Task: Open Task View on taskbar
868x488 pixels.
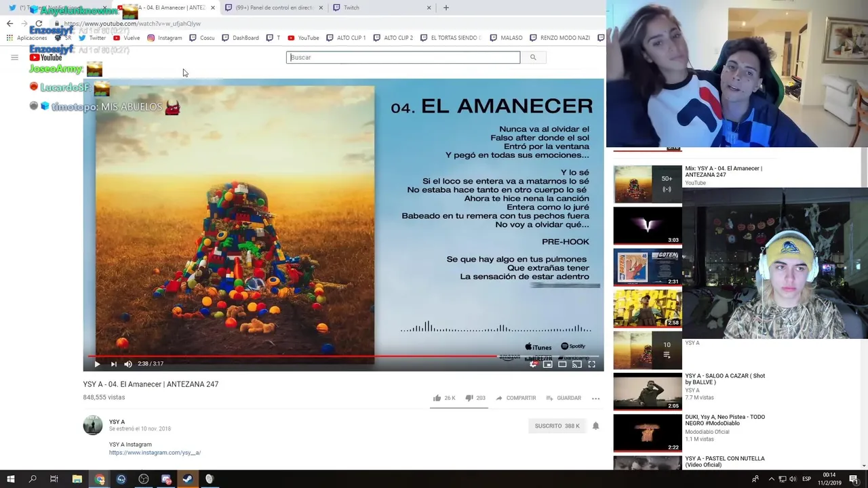Action: tap(54, 479)
